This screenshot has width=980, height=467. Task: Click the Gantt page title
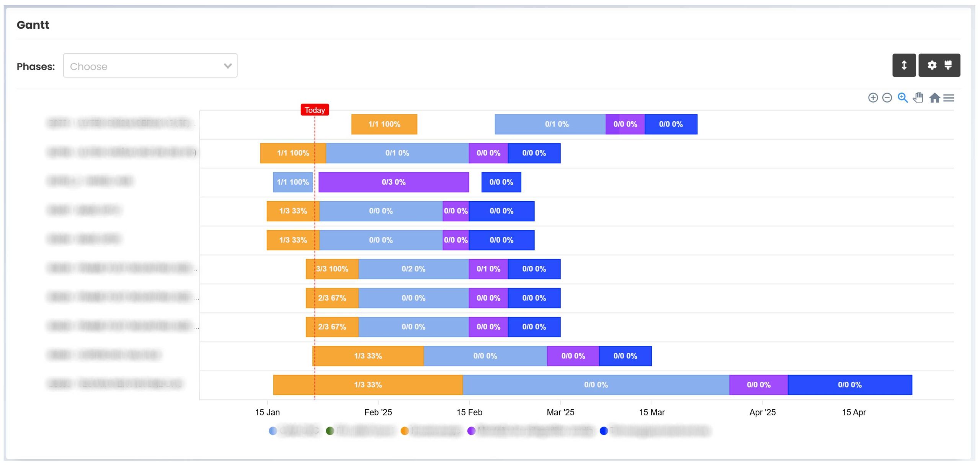pos(33,24)
